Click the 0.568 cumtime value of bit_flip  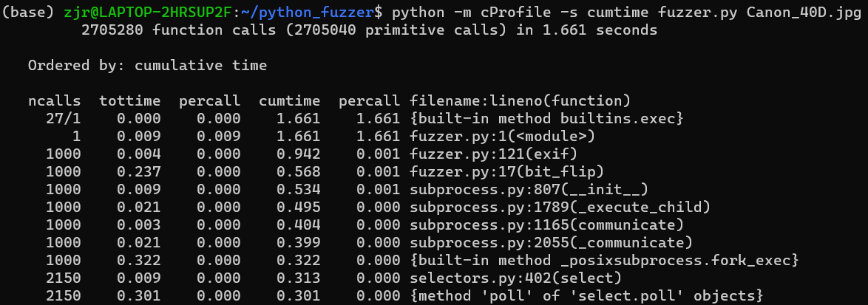coord(299,172)
